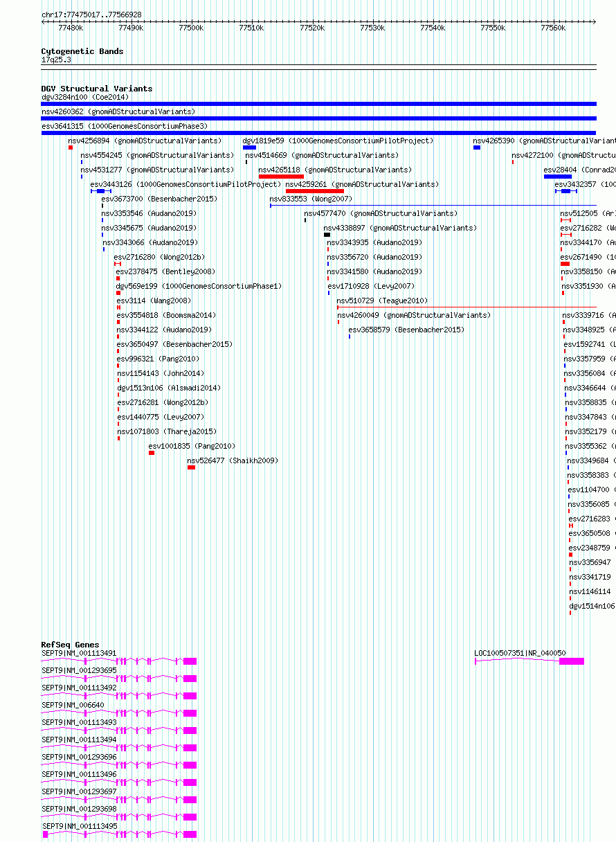Image resolution: width=616 pixels, height=842 pixels.
Task: Click the 77540k ruler position label
Action: 433,28
